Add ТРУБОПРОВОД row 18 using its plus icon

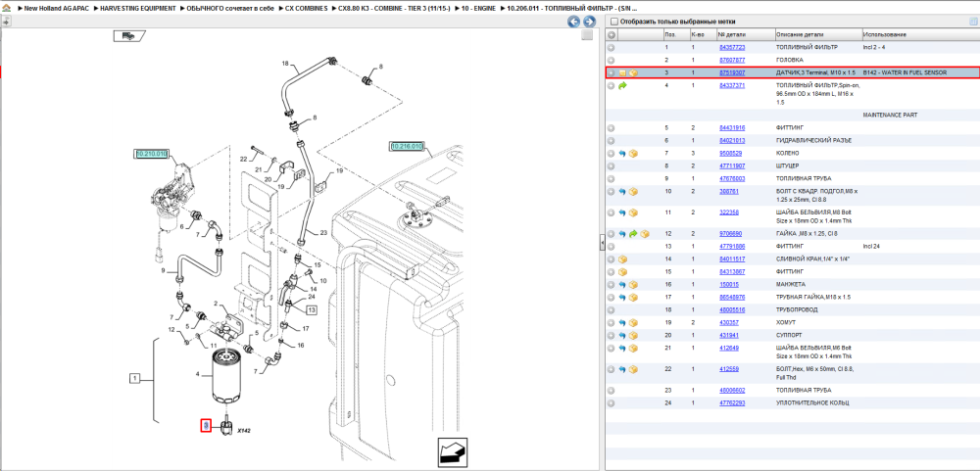coord(612,309)
